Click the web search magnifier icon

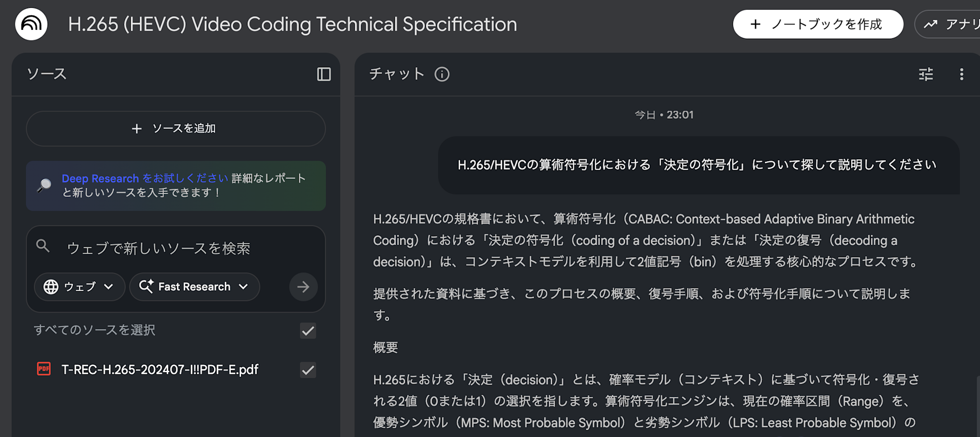[43, 246]
